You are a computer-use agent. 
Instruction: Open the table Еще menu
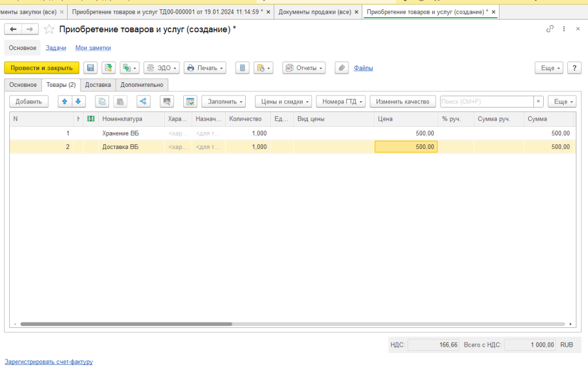click(562, 102)
